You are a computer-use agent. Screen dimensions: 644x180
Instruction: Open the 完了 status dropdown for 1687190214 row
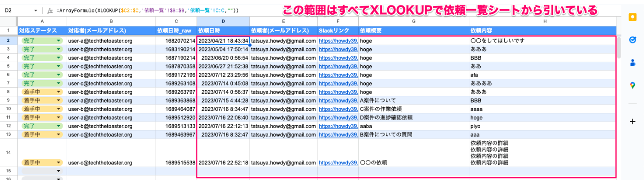58,58
